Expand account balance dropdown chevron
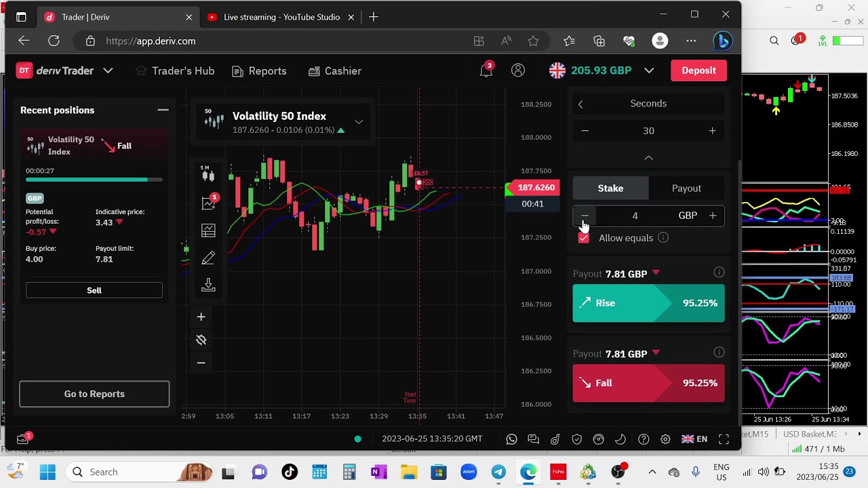The width and height of the screenshot is (868, 488). 649,70
